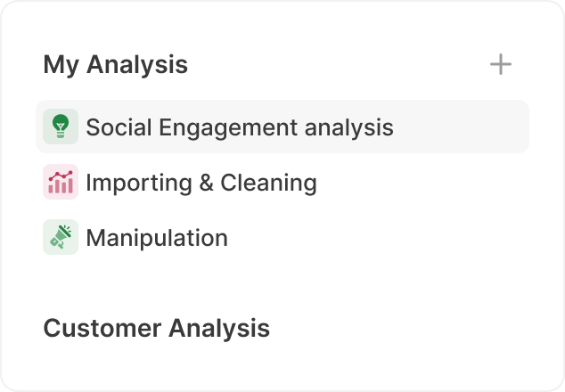Click the Customer Analysis heading text

156,328
